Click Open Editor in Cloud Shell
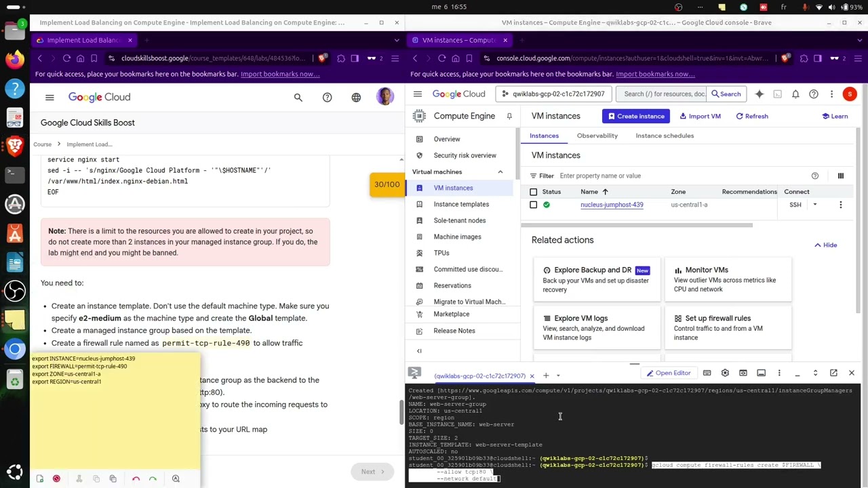Screen dimensions: 868x488 coord(668,373)
